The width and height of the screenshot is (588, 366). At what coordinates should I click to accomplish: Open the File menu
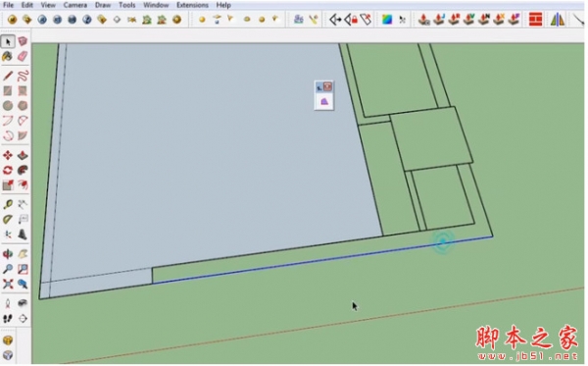[x=8, y=5]
